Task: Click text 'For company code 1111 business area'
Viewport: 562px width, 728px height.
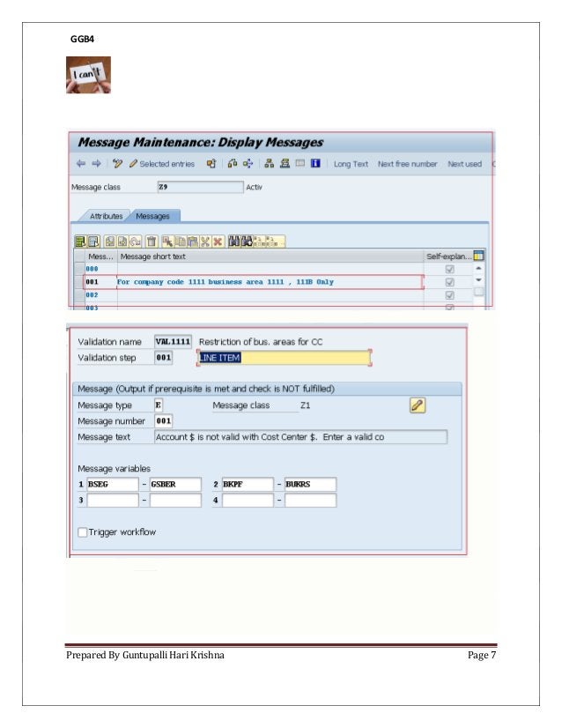Action: [x=190, y=282]
